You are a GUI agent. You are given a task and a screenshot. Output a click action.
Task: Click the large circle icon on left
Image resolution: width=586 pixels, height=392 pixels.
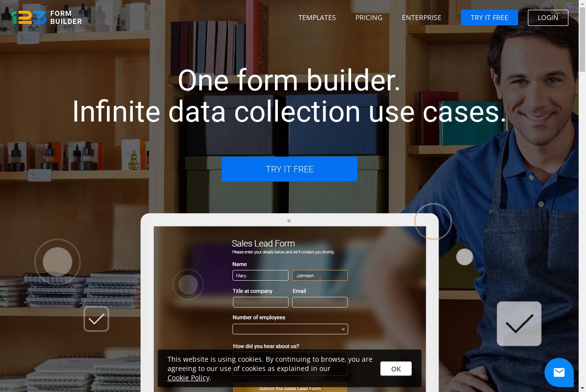coord(58,262)
